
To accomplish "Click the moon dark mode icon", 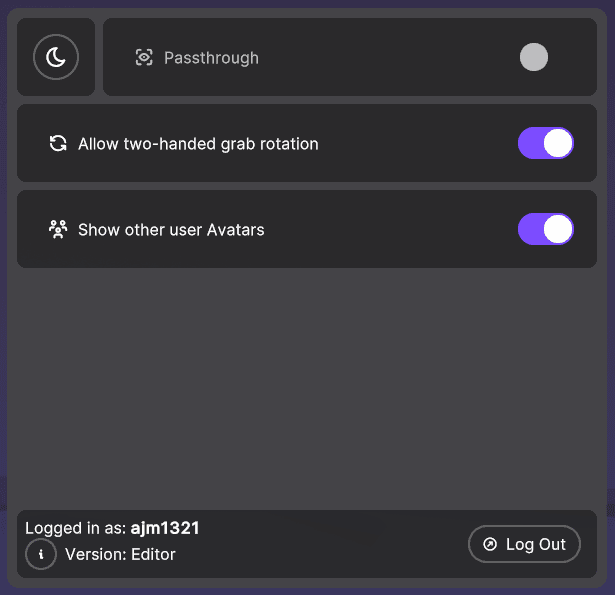I will [x=56, y=57].
